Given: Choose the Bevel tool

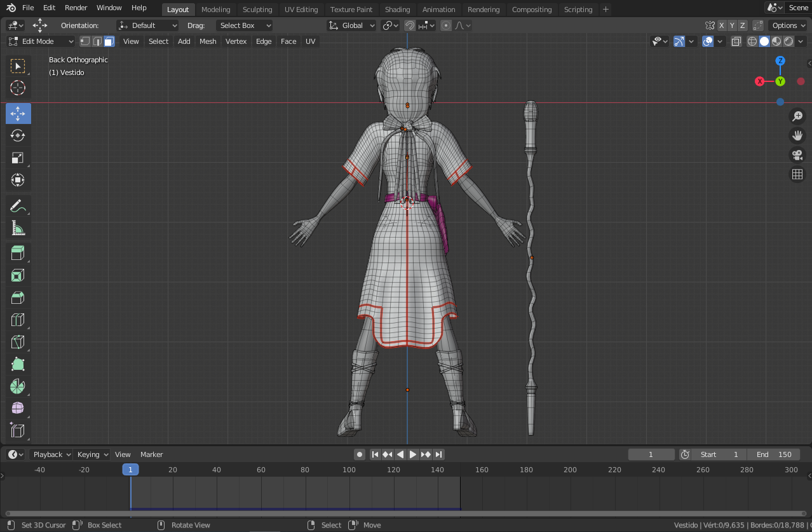Looking at the screenshot, I should [18, 297].
